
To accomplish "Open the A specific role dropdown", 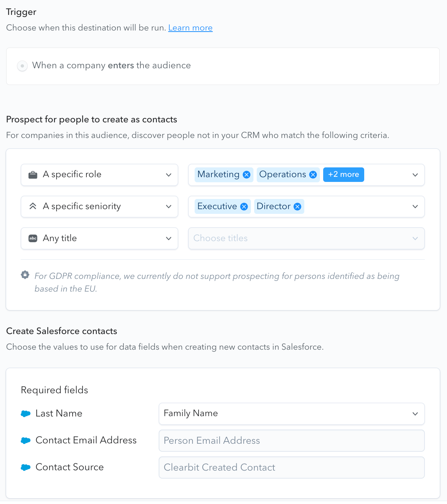I will point(99,175).
